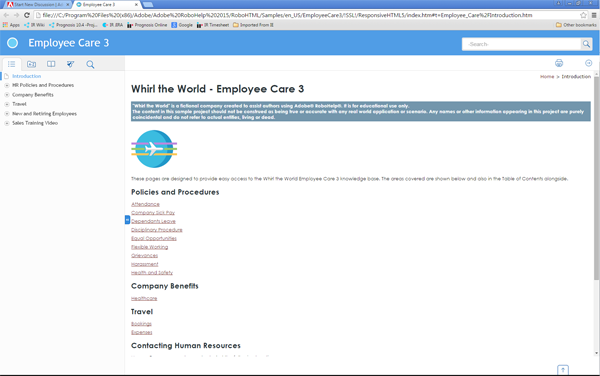The height and width of the screenshot is (376, 600).
Task: Click the next topic arrow icon
Action: tap(589, 63)
